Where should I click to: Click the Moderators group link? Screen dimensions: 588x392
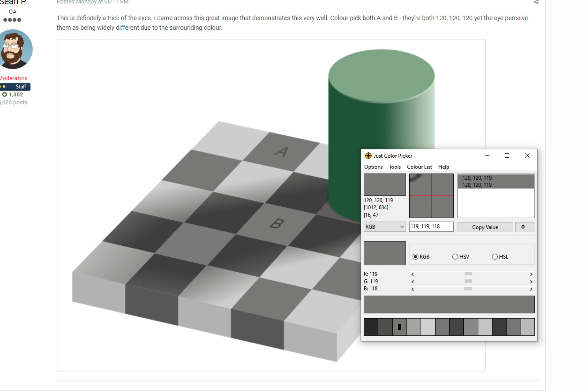click(x=14, y=78)
